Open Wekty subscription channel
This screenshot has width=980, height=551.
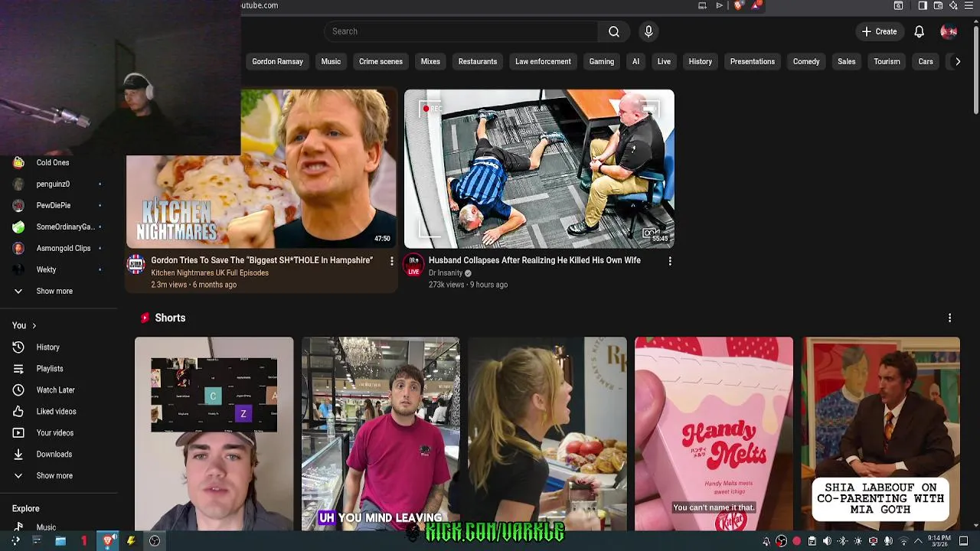[x=46, y=270]
